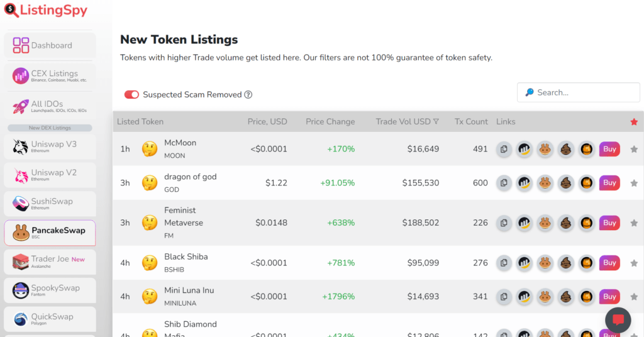Select PancakeSwap BSC listings
The height and width of the screenshot is (337, 644).
(50, 233)
